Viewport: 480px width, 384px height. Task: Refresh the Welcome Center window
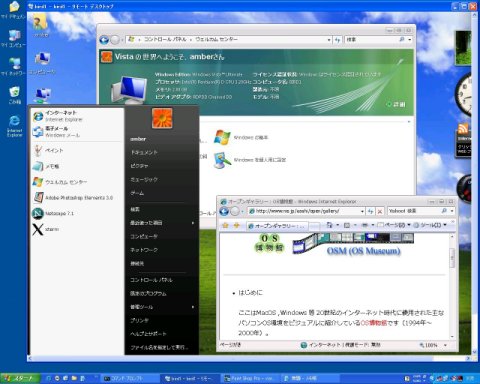tap(337, 40)
